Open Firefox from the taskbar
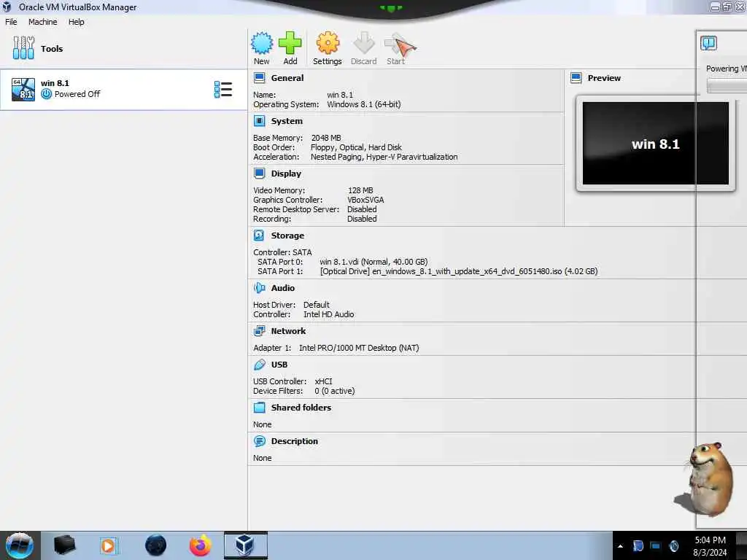The width and height of the screenshot is (747, 560). tap(200, 545)
